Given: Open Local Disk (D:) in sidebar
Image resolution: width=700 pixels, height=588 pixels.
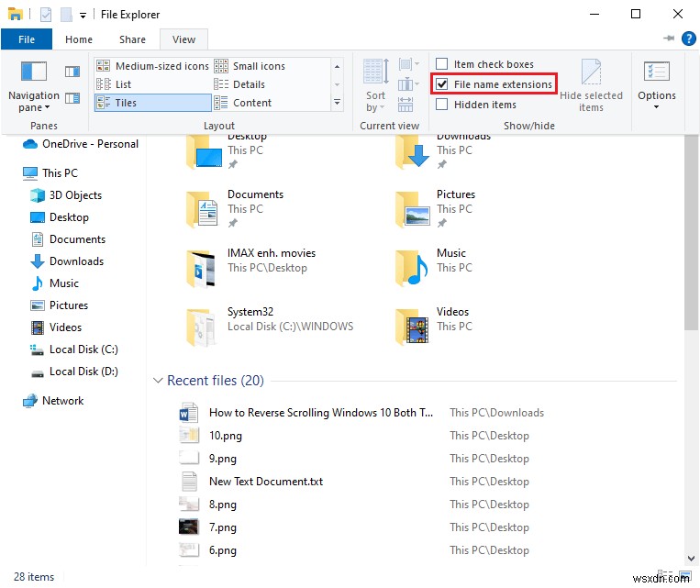Looking at the screenshot, I should point(74,372).
